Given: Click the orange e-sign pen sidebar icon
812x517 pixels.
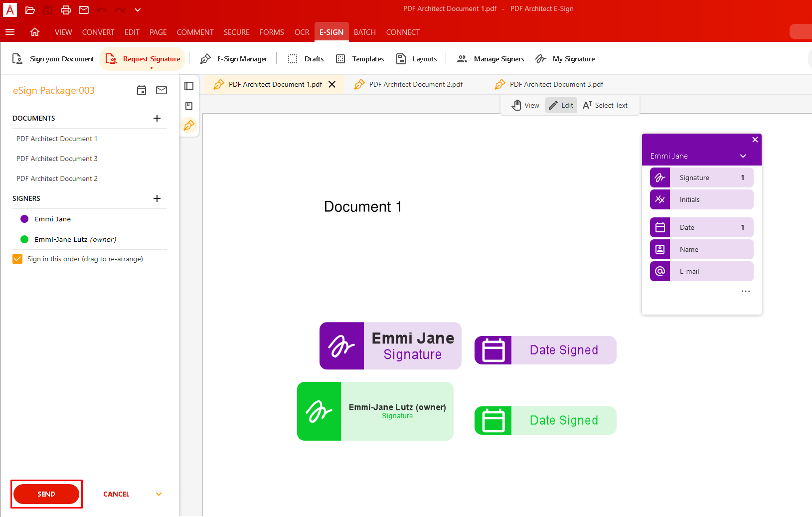Looking at the screenshot, I should (x=189, y=125).
